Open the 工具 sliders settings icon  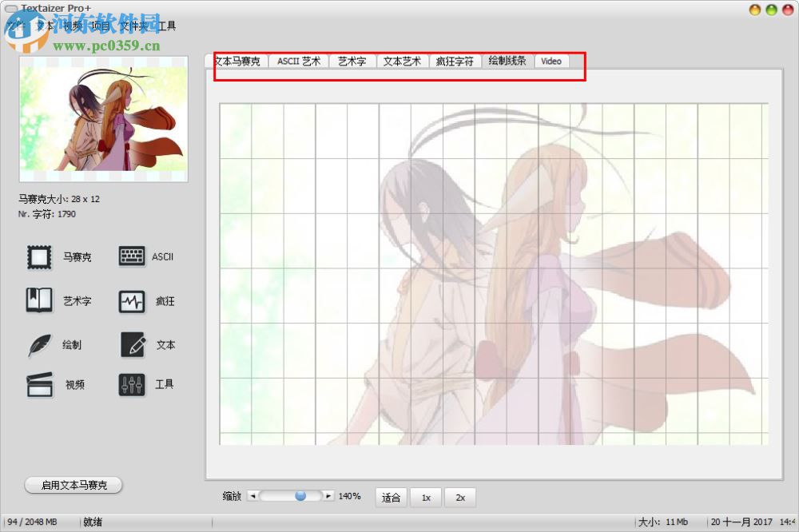130,384
